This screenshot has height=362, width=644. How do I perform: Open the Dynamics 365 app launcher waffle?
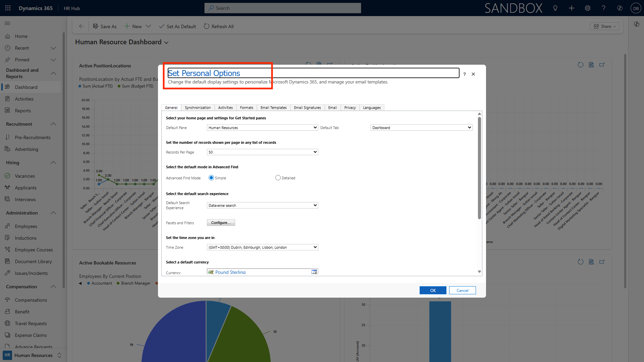click(8, 8)
